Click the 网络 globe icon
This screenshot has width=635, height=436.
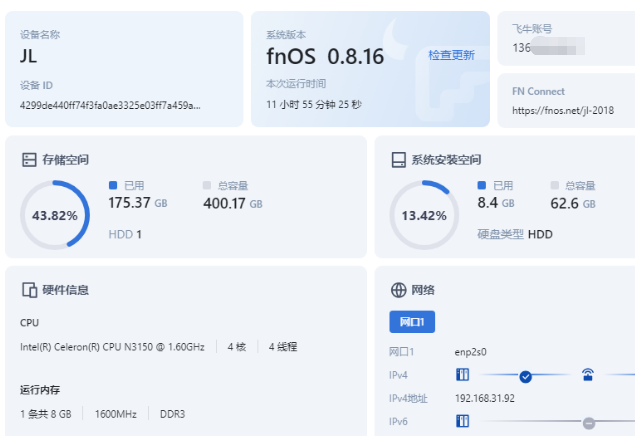coord(398,290)
